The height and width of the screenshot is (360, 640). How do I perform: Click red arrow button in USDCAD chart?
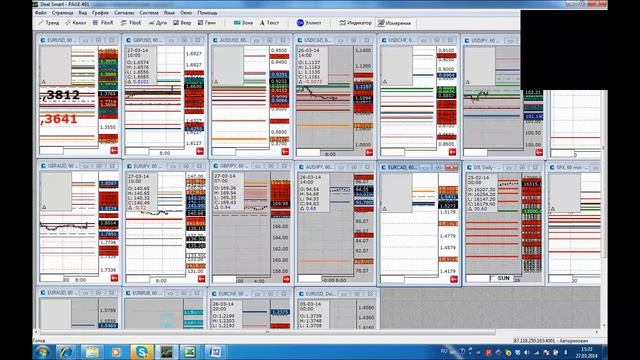(369, 152)
